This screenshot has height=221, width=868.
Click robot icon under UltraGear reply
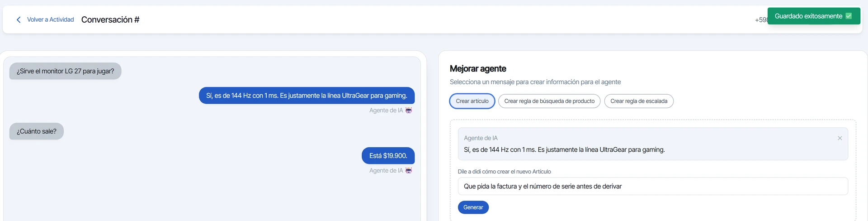pyautogui.click(x=409, y=110)
